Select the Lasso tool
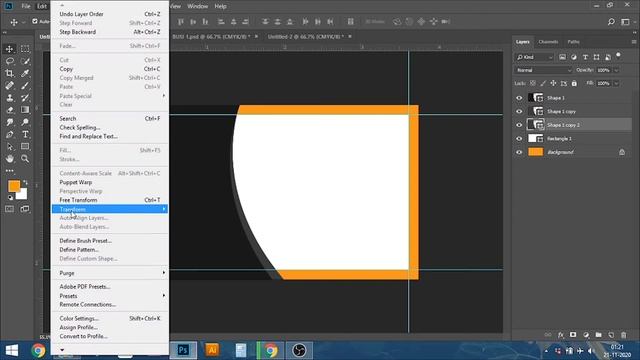640x360 pixels. 9,61
